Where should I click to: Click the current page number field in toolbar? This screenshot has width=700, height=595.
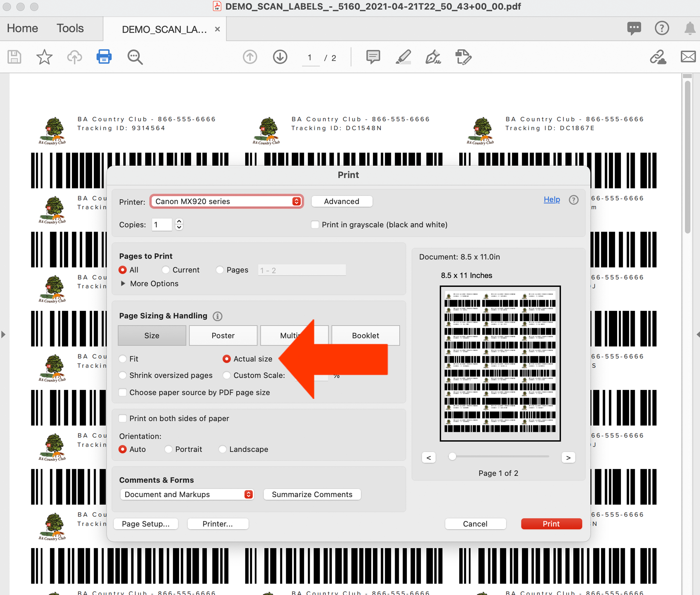click(x=310, y=58)
